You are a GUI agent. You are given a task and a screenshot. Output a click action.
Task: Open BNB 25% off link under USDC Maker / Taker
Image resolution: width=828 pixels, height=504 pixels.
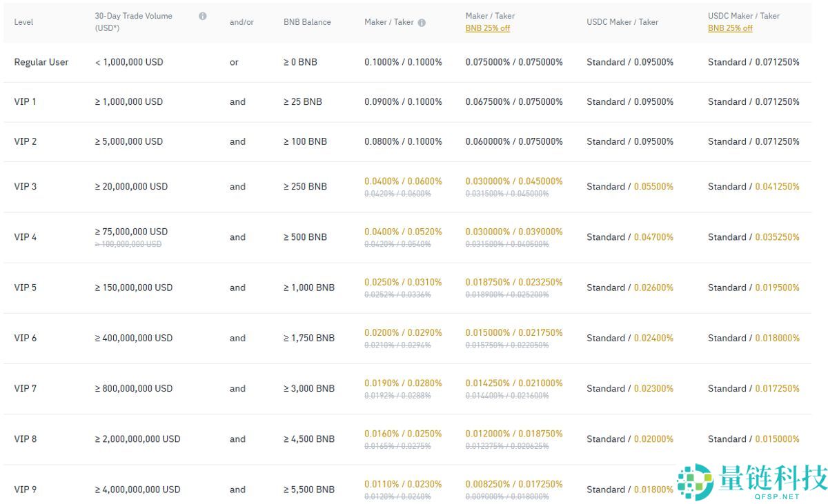pos(730,28)
